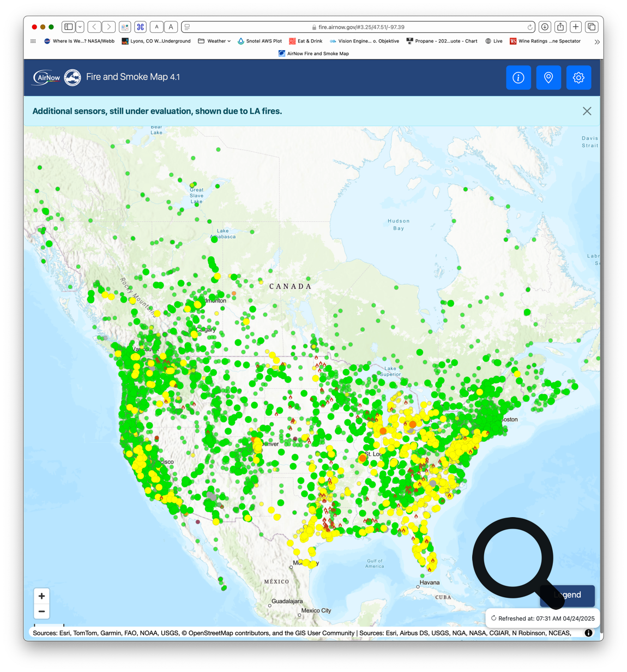The width and height of the screenshot is (627, 672).
Task: Click the Fire and Smoke Map 4.1 title
Action: pyautogui.click(x=133, y=77)
